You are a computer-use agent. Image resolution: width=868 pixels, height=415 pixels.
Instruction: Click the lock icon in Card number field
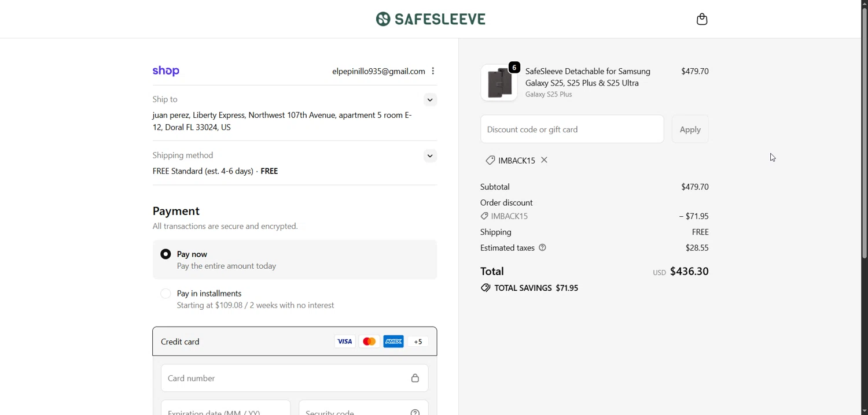coord(415,379)
